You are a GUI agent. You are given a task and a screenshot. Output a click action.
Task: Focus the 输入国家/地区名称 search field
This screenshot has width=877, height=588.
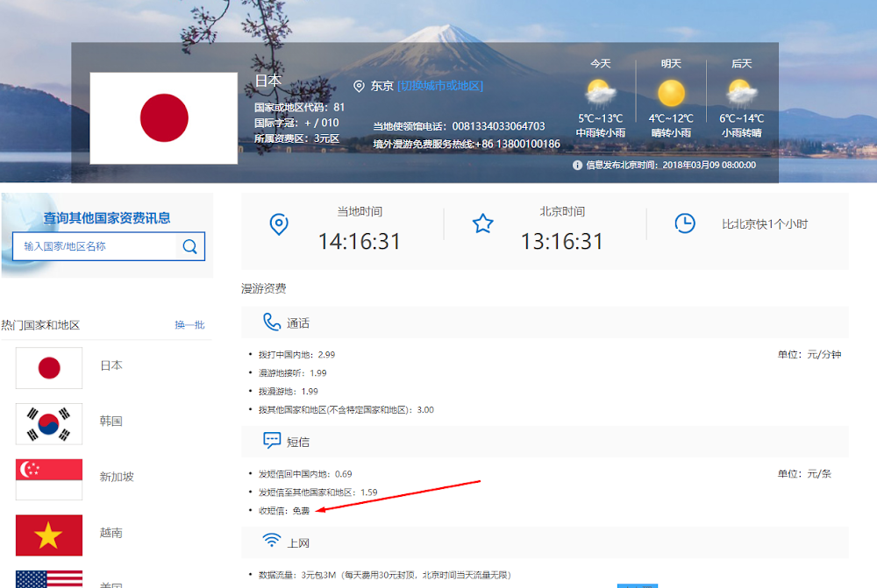click(95, 246)
